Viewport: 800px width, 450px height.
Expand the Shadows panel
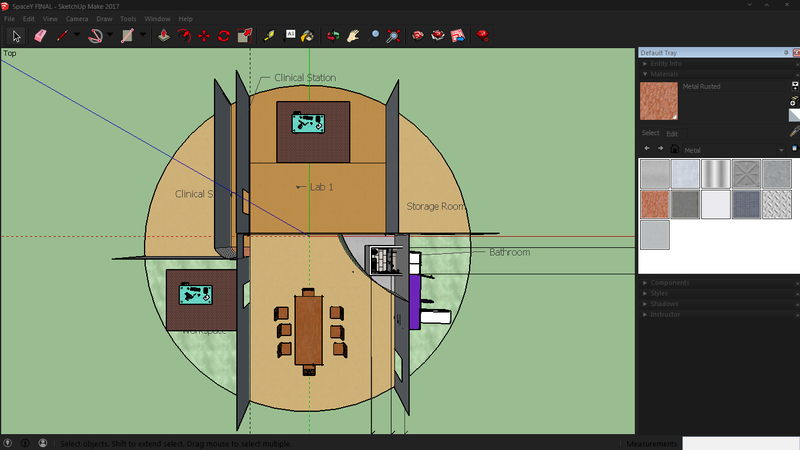click(664, 304)
